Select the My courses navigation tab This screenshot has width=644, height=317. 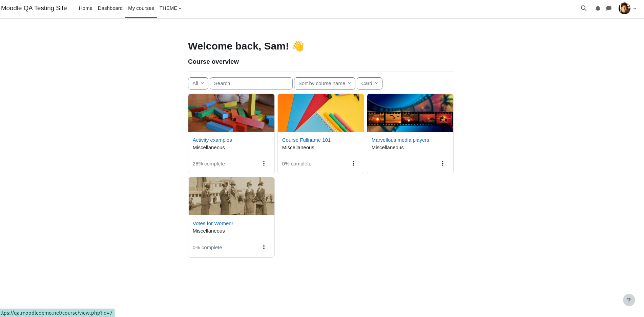pyautogui.click(x=141, y=8)
